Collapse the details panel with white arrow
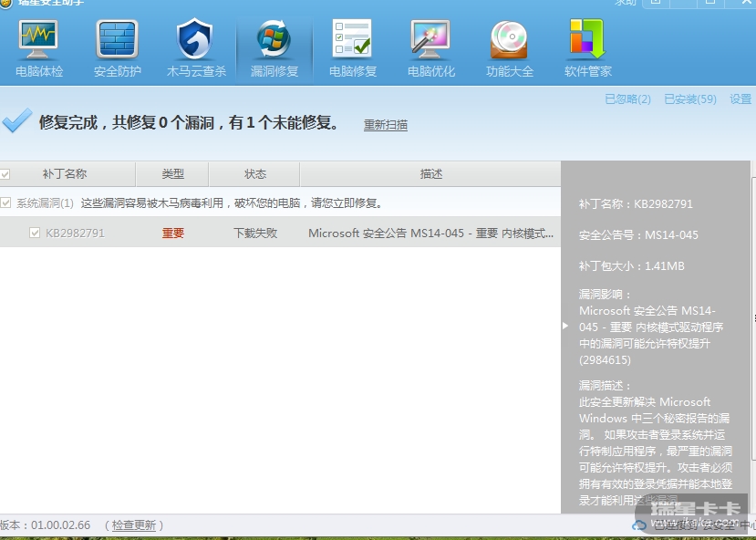Screen dimensions: 756x540 click(565, 326)
